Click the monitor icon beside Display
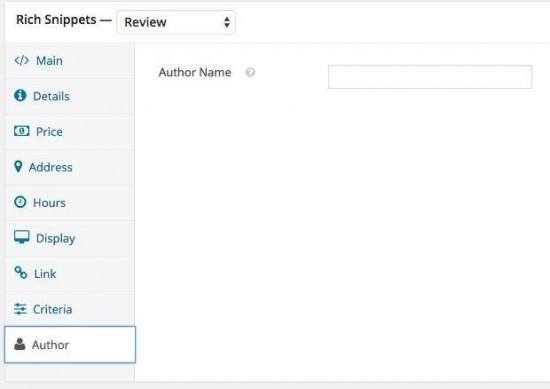The image size is (550, 389). point(21,237)
